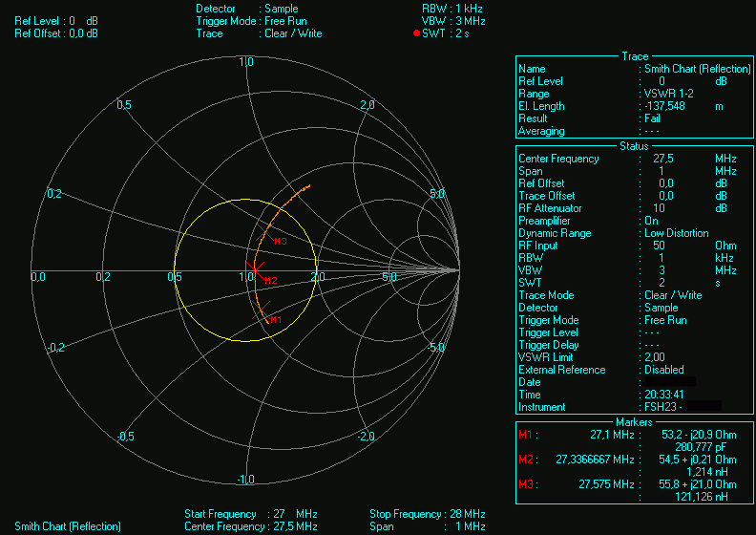Click the Ref Level 0 dB header text
Screen dimensions: 756x535
[x=56, y=21]
